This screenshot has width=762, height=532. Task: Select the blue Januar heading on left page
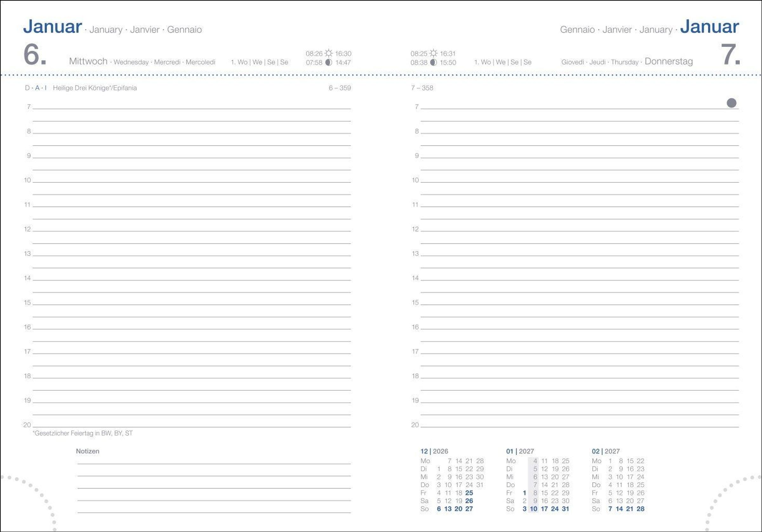pyautogui.click(x=52, y=27)
